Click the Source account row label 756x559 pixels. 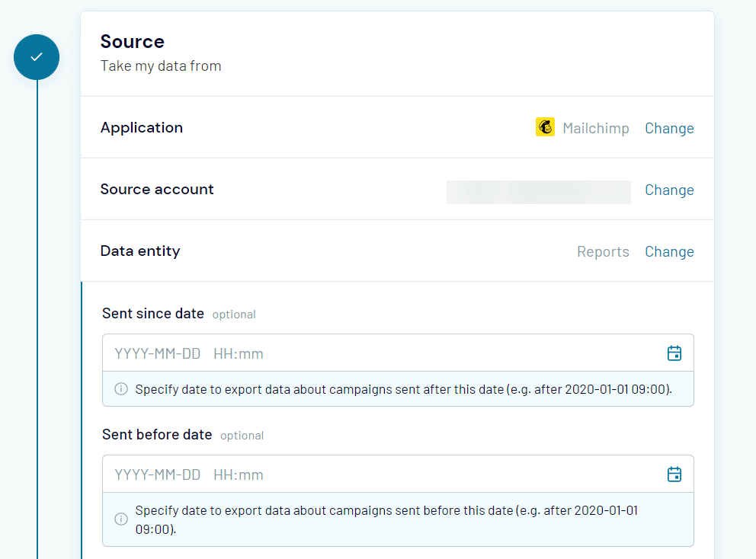tap(157, 190)
